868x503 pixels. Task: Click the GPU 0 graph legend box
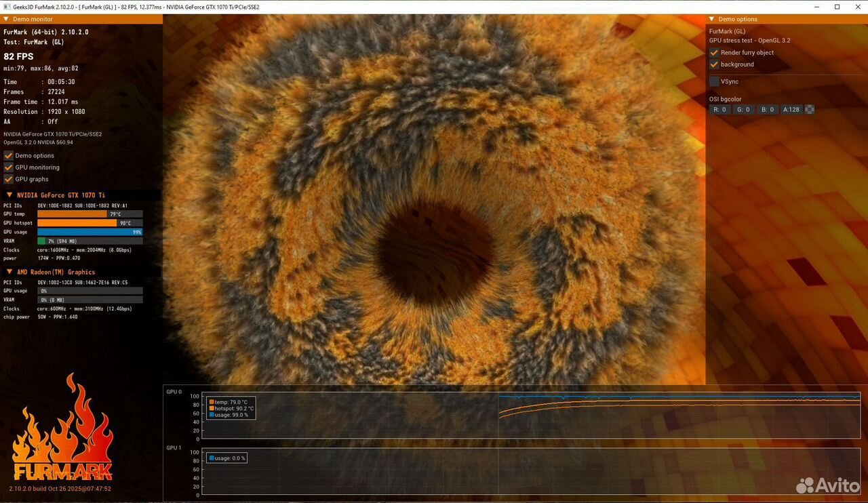pos(232,408)
